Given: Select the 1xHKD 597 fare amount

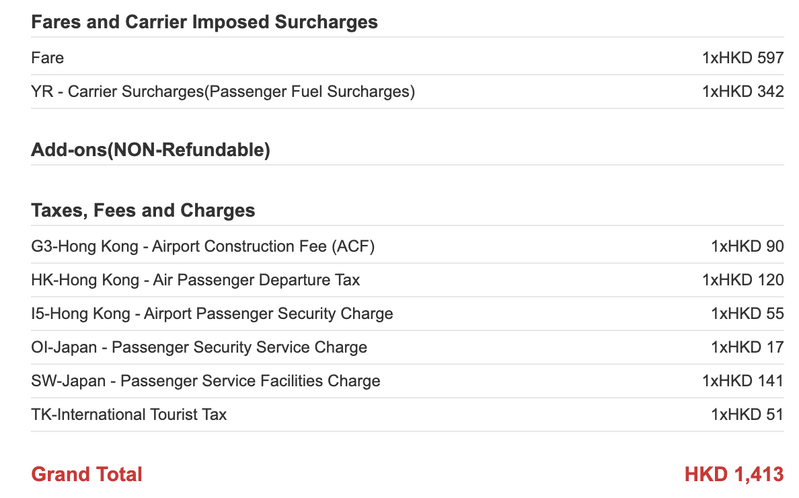Looking at the screenshot, I should tap(742, 58).
